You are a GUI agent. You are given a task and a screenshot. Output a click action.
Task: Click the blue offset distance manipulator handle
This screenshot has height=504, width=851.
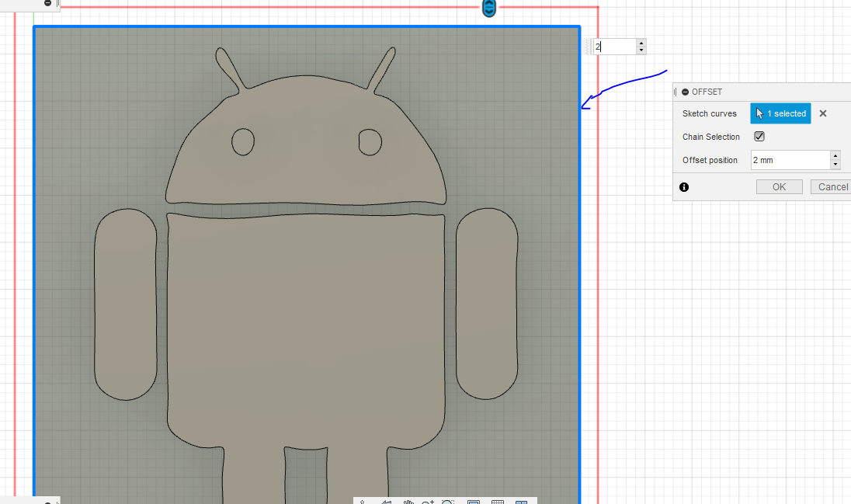(489, 8)
